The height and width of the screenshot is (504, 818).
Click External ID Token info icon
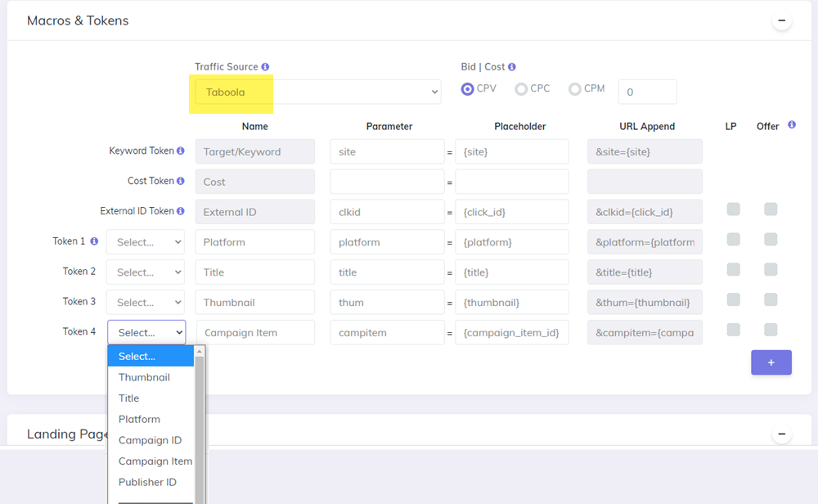(181, 212)
